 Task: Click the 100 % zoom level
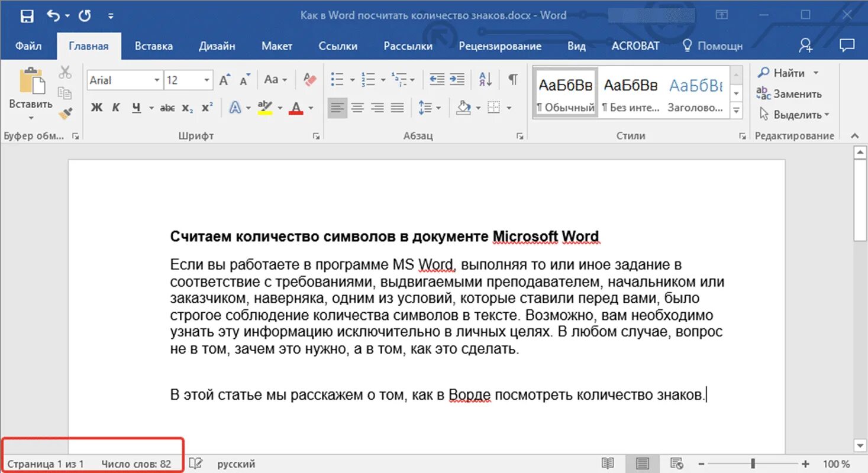click(837, 464)
